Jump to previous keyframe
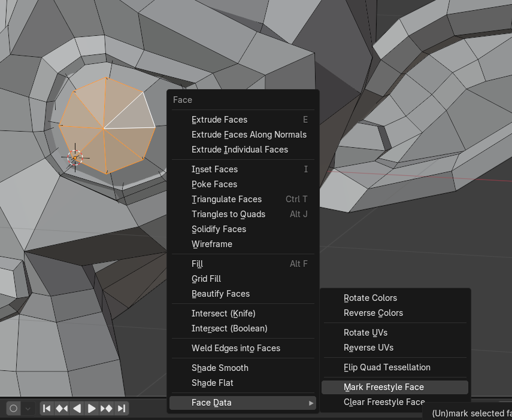The height and width of the screenshot is (420, 512). pyautogui.click(x=62, y=408)
